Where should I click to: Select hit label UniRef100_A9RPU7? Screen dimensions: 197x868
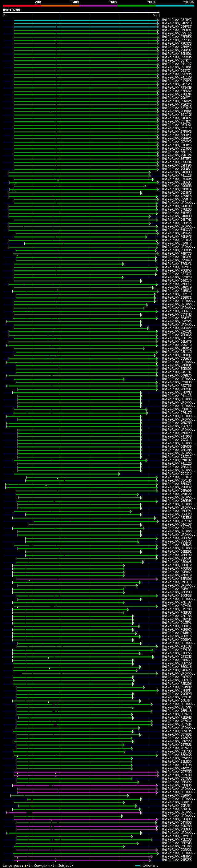coord(177,50)
